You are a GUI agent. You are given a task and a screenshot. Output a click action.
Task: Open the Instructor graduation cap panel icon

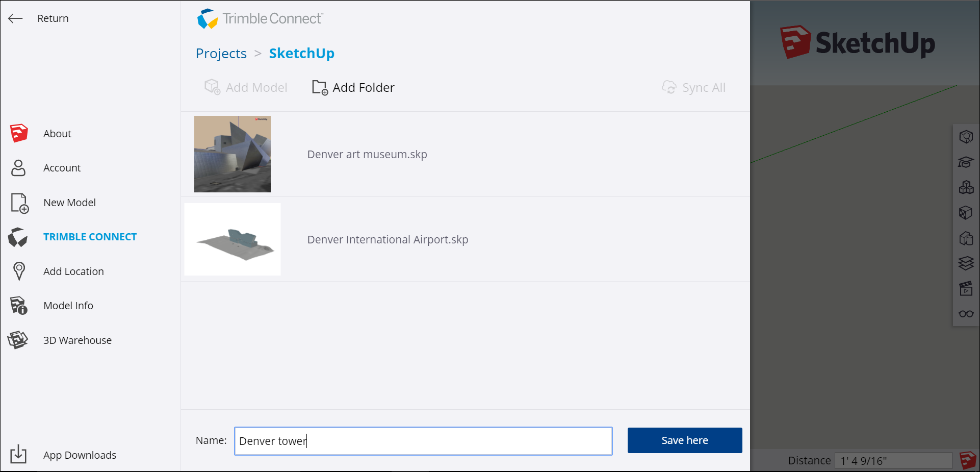[x=966, y=162]
